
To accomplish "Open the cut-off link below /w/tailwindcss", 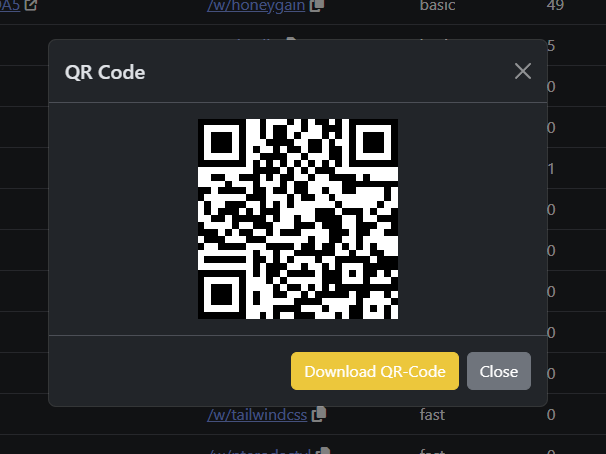I will (x=260, y=451).
